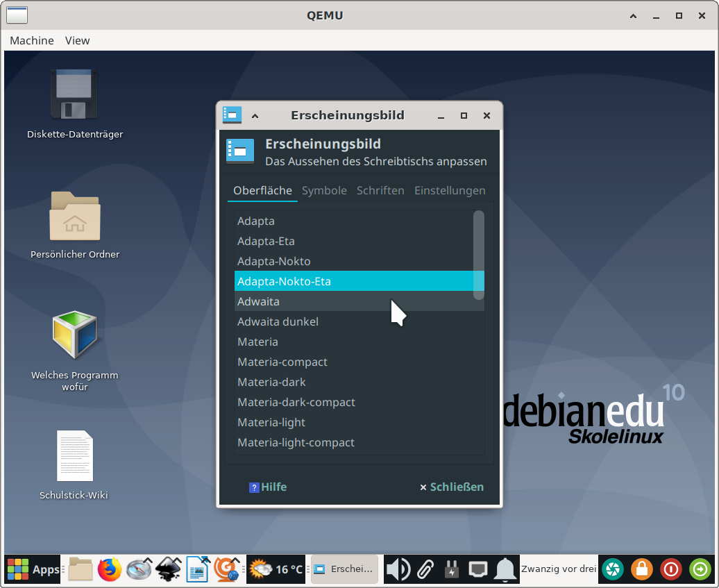Click the volume speaker icon

click(398, 569)
